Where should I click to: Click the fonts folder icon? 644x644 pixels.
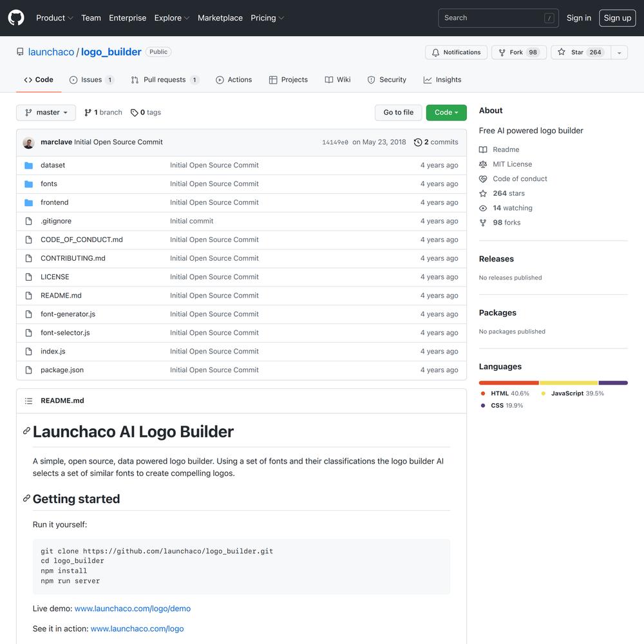click(x=28, y=184)
